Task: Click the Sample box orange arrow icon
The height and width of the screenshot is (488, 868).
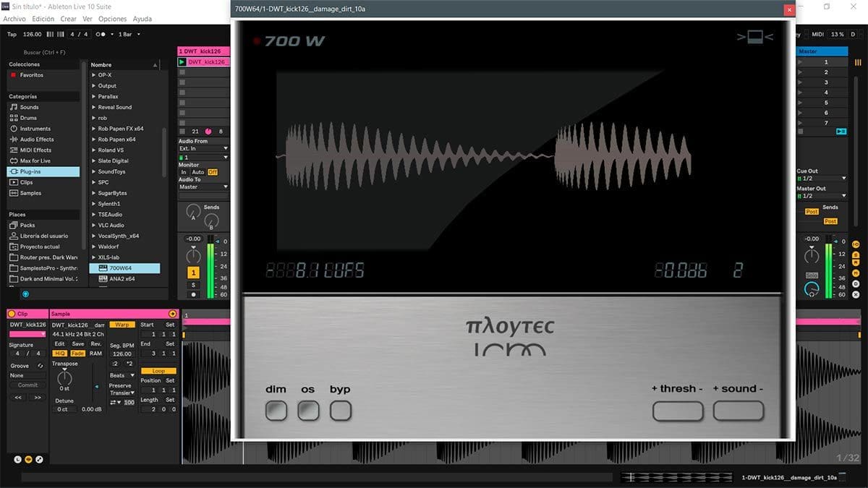Action: pyautogui.click(x=172, y=314)
